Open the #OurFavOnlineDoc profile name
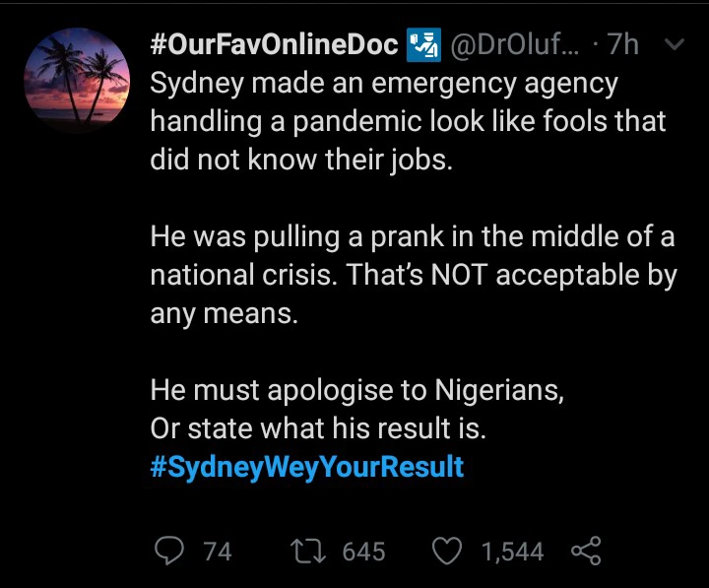709x588 pixels. click(x=274, y=45)
